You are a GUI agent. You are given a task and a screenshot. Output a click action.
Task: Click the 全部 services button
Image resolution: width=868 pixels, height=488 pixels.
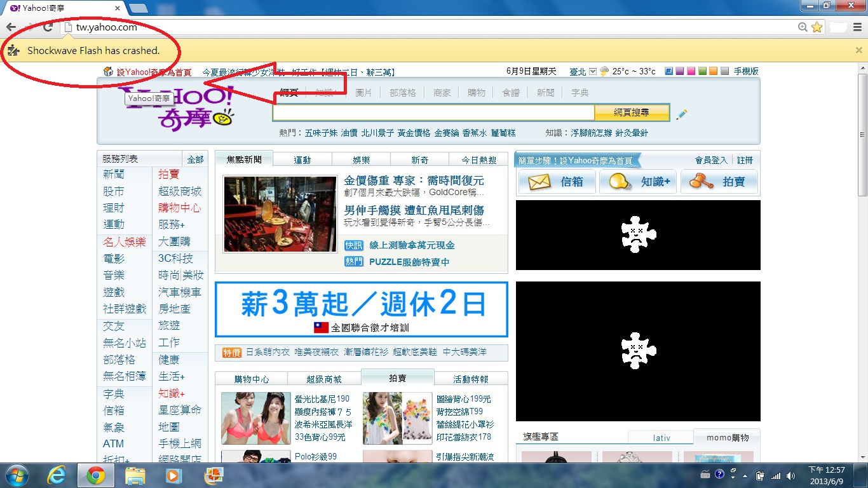[195, 159]
